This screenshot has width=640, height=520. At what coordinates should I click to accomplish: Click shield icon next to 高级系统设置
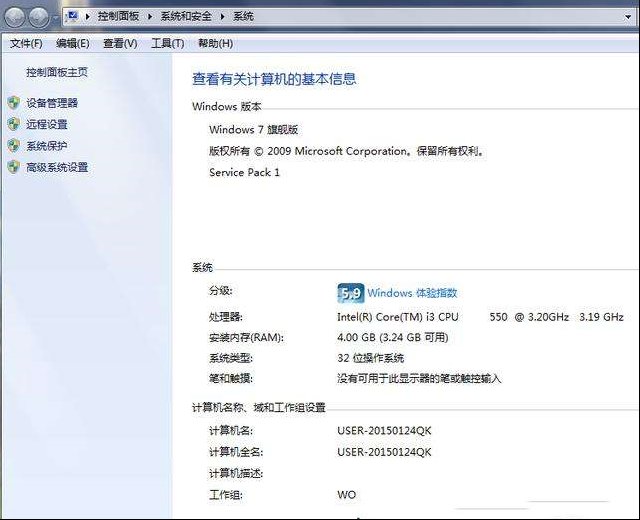(14, 167)
